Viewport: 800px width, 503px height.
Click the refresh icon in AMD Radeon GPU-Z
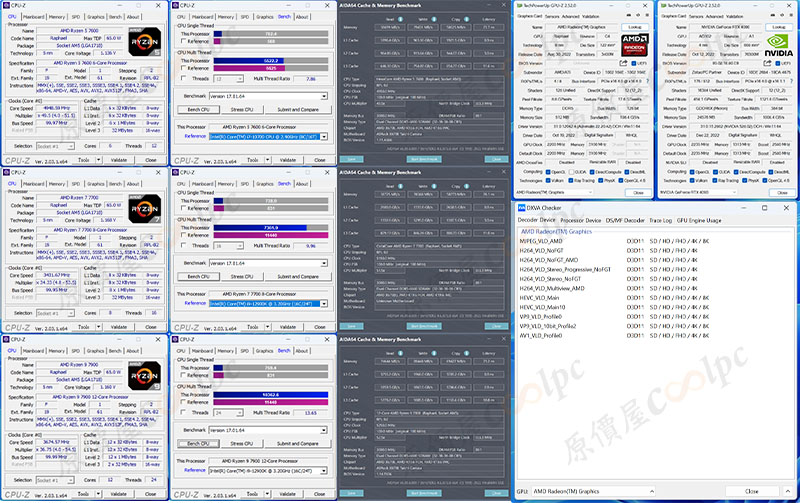(638, 16)
